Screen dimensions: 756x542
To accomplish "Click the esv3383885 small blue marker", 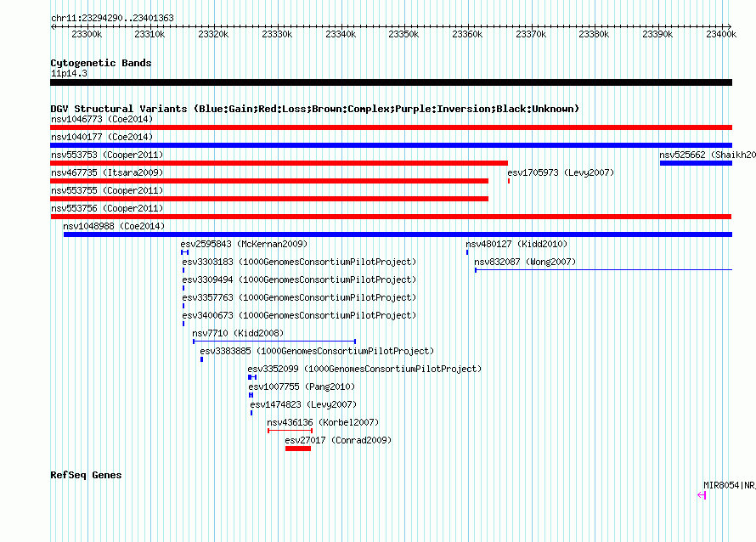I will coord(201,359).
